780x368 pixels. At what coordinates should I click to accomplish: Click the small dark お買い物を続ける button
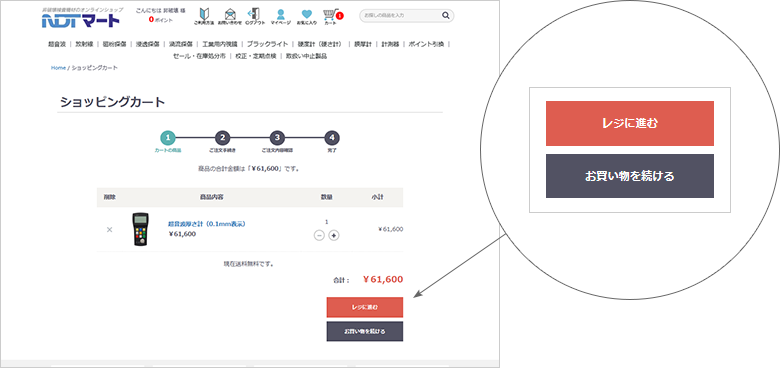tap(365, 331)
